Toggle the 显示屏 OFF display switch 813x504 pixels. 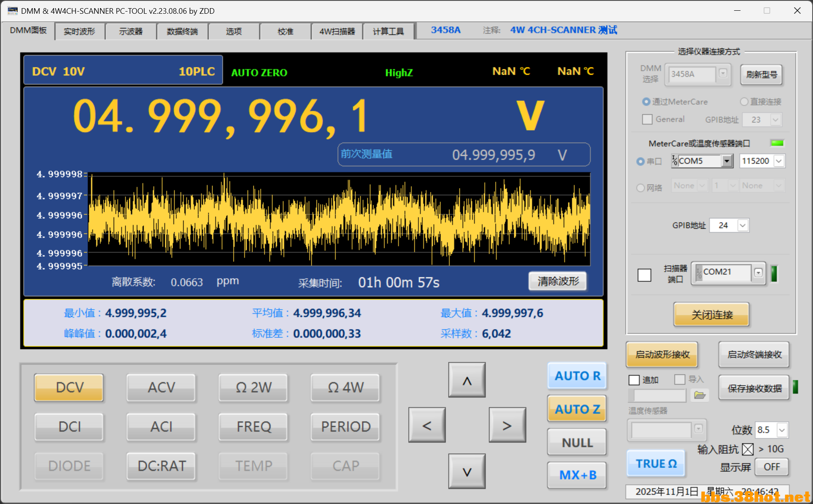[x=771, y=467]
